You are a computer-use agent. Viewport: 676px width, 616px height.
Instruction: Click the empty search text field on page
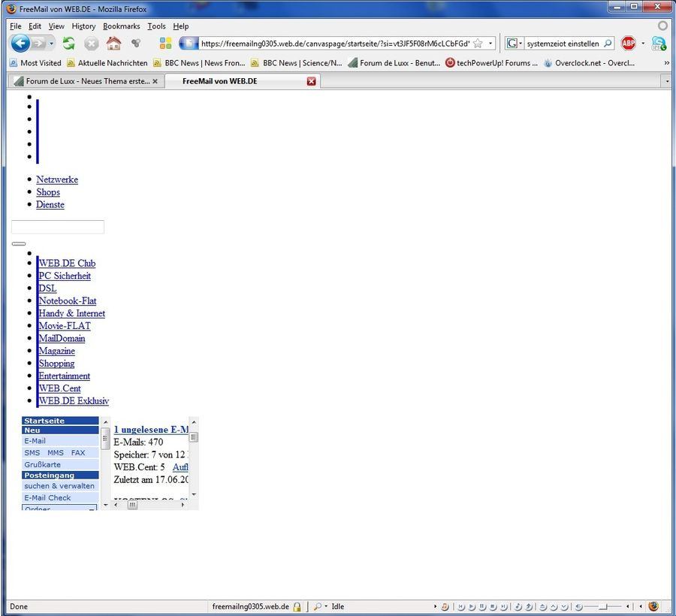tap(57, 227)
